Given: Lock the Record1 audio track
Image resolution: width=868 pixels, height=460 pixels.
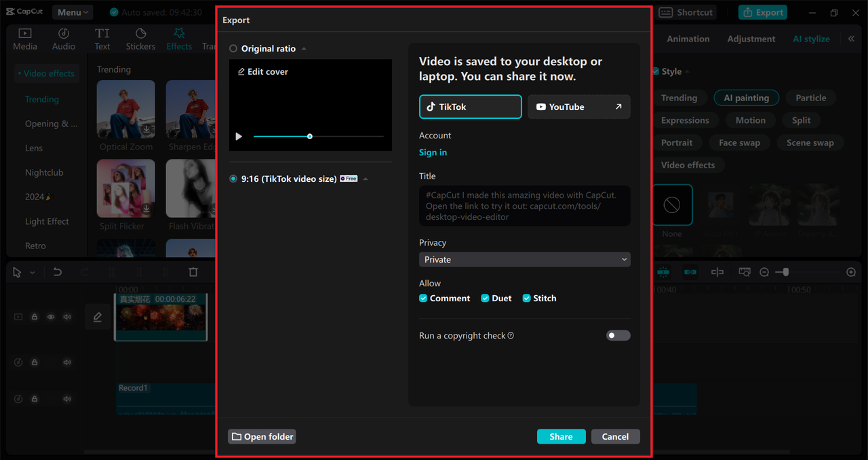Looking at the screenshot, I should coord(35,399).
